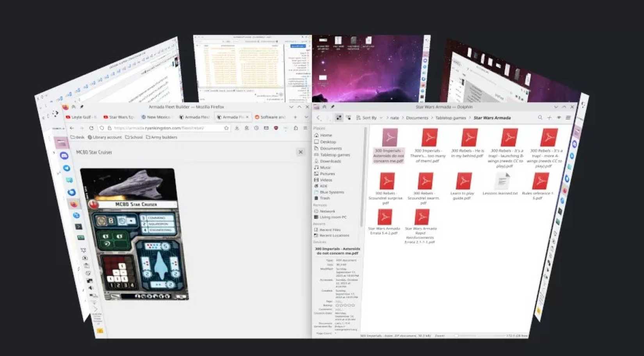This screenshot has height=356, width=644.
Task: Open the search icon in Dolphin's toolbar
Action: point(540,117)
